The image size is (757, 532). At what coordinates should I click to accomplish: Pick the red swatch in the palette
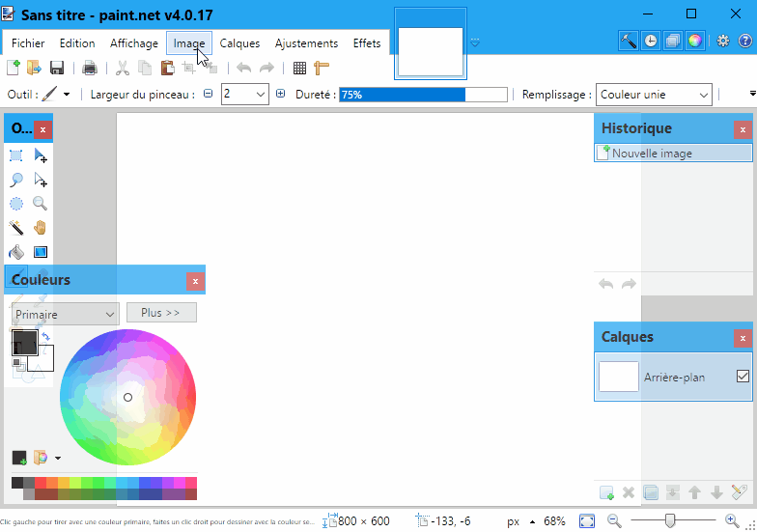41,483
